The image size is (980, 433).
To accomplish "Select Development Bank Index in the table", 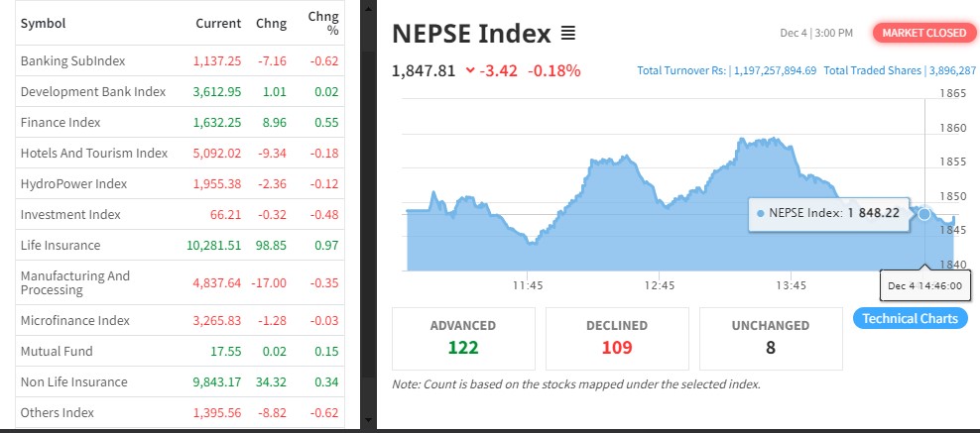I will (x=93, y=92).
